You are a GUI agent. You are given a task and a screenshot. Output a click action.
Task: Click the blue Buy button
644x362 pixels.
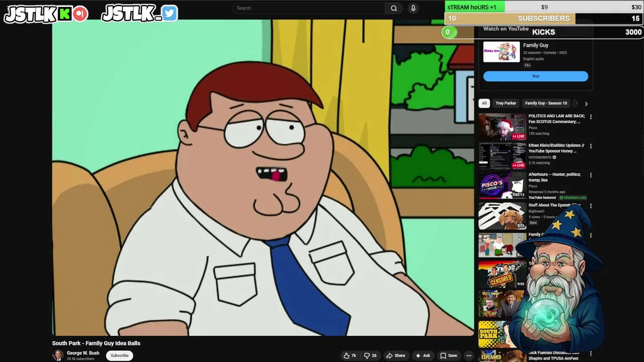pos(536,76)
